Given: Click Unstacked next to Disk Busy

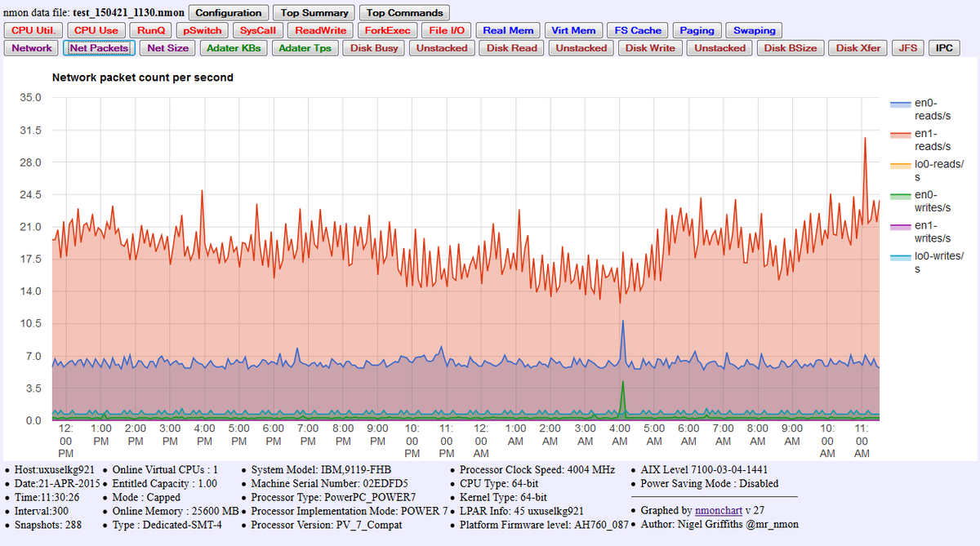Looking at the screenshot, I should pos(442,48).
